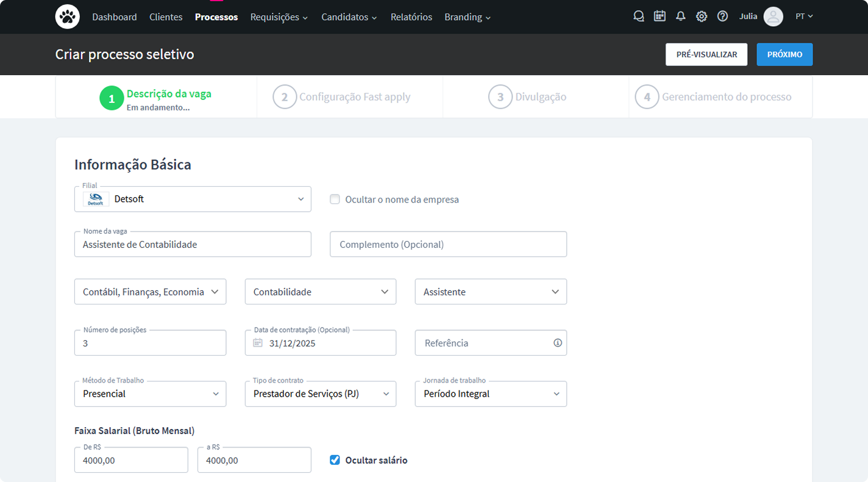This screenshot has width=868, height=482.
Task: Click the PRÉ-VISUALIZAR button
Action: tap(706, 54)
